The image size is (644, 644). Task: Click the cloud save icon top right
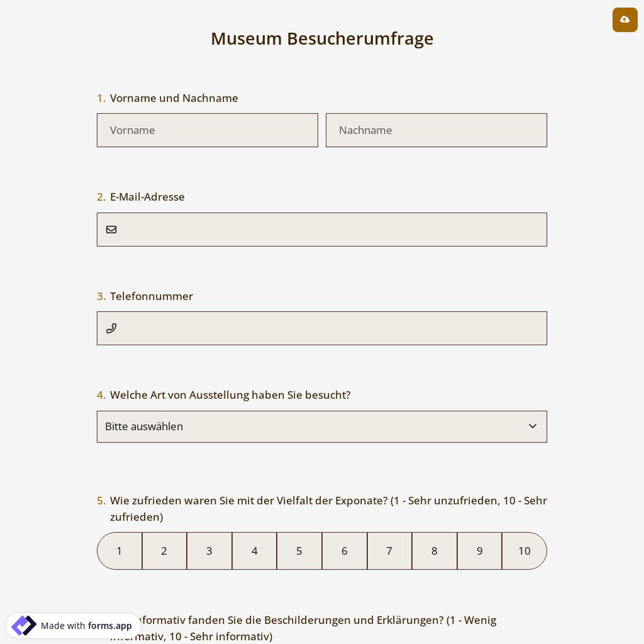click(625, 20)
